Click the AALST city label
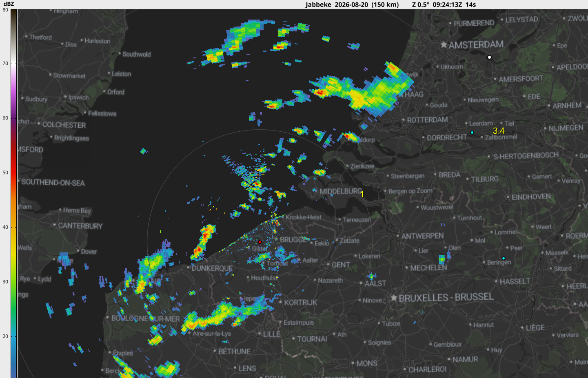This screenshot has width=588, height=378. pos(375,283)
